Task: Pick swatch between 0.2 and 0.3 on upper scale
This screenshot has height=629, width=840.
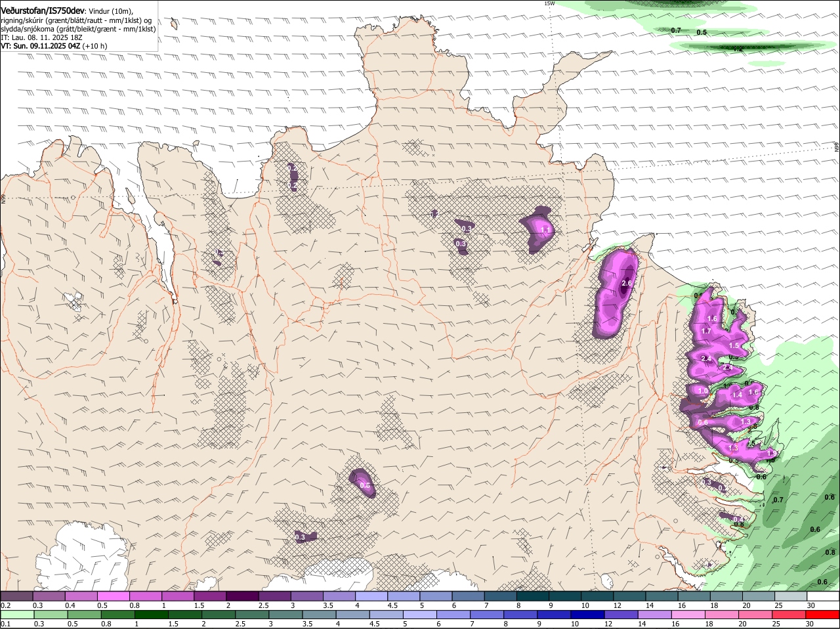Action: click(x=16, y=596)
